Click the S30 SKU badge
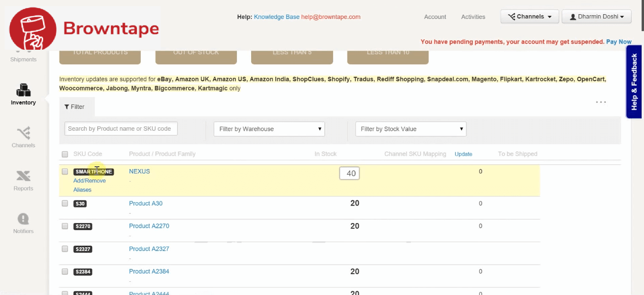 (x=80, y=204)
